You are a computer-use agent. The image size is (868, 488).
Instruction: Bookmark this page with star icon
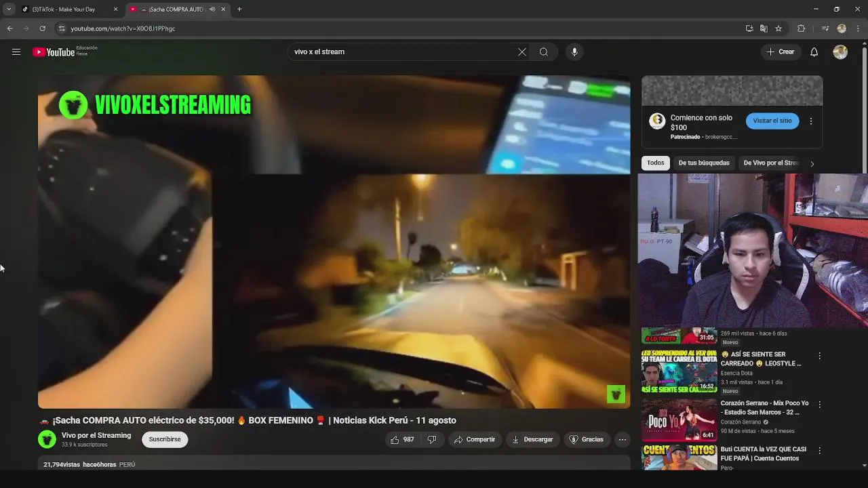click(x=778, y=28)
